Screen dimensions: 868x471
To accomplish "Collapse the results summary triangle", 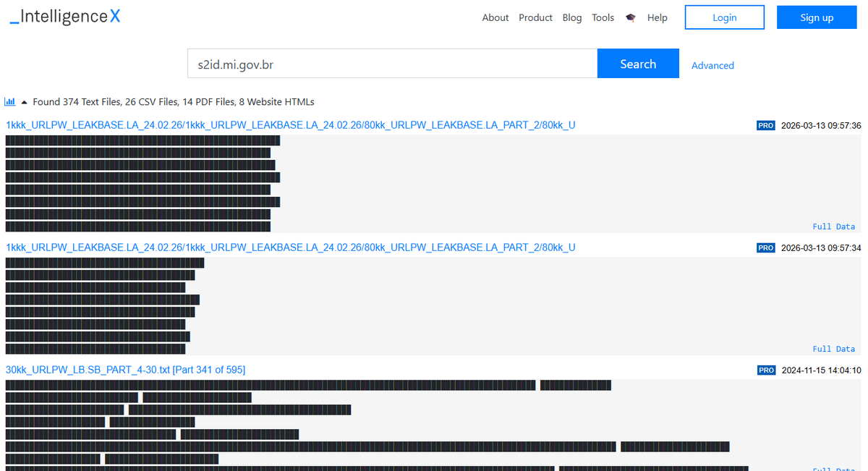I will point(24,102).
